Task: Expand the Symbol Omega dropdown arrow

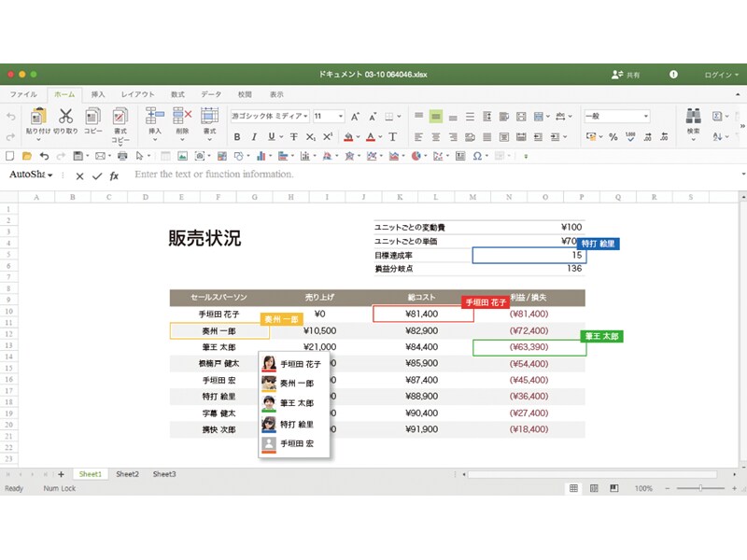Action: pyautogui.click(x=486, y=156)
